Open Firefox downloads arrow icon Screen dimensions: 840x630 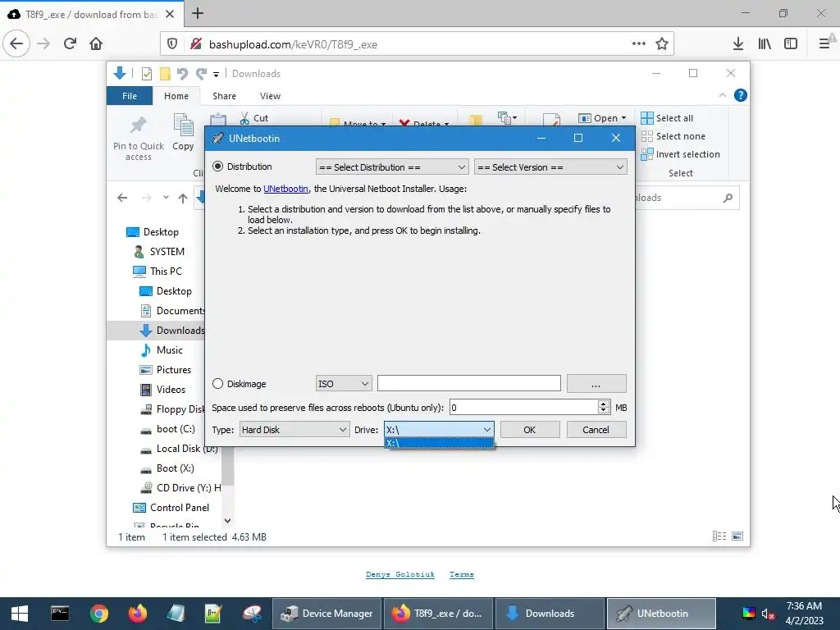click(738, 44)
